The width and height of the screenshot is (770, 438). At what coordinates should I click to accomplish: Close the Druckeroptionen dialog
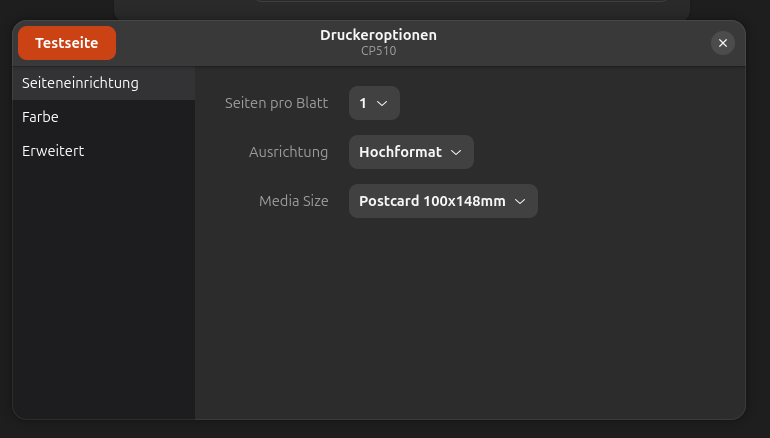tap(723, 43)
